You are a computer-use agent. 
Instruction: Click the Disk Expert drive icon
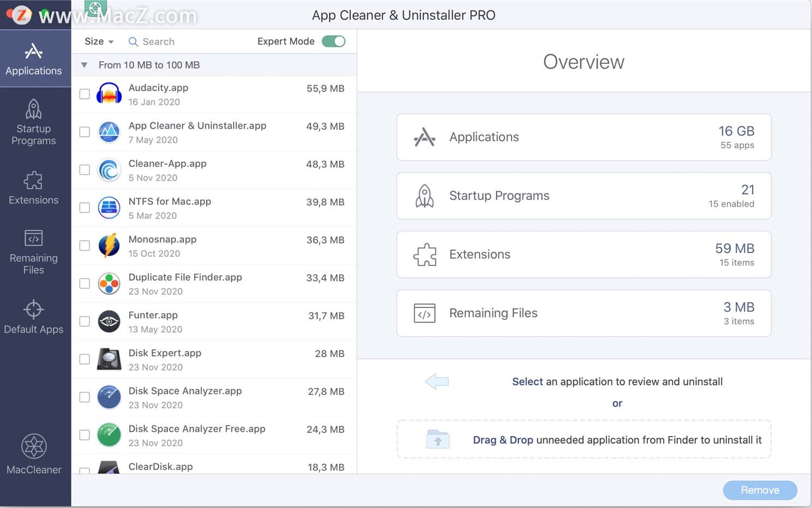pos(109,359)
